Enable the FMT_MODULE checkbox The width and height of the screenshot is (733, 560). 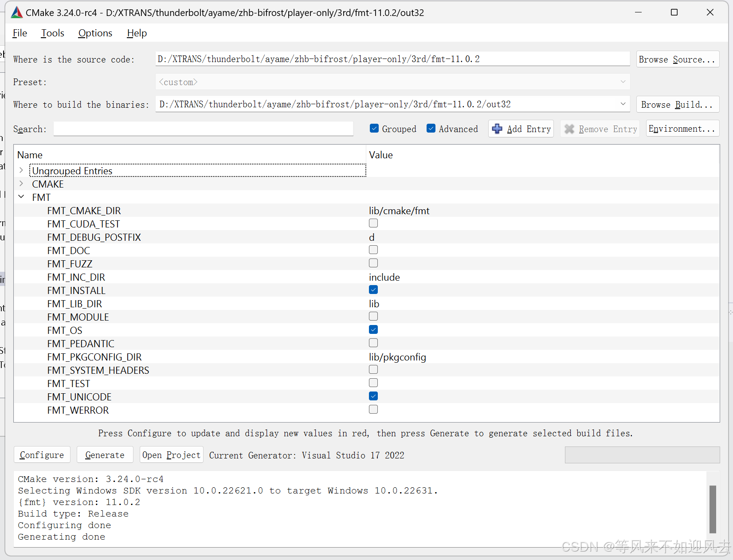click(x=373, y=317)
